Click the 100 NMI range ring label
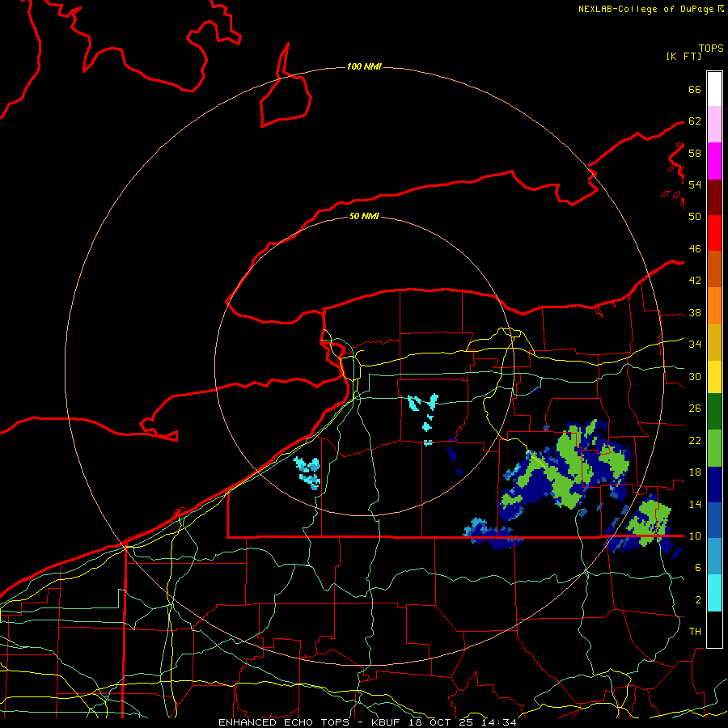This screenshot has width=728, height=728. click(364, 67)
